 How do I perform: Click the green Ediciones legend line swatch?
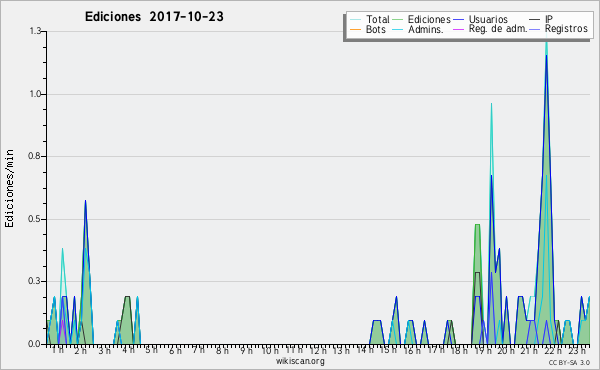coord(398,19)
